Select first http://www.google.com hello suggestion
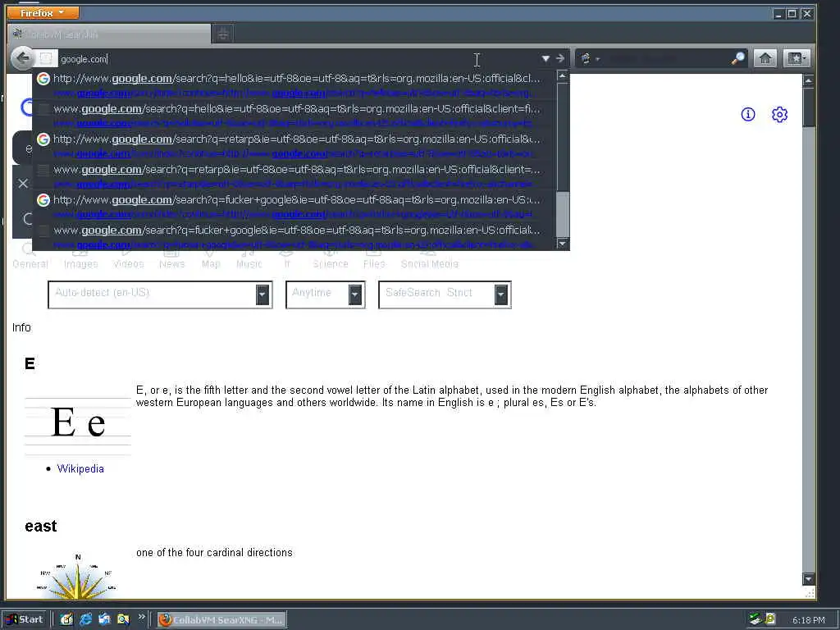Image resolution: width=840 pixels, height=630 pixels. click(x=294, y=85)
